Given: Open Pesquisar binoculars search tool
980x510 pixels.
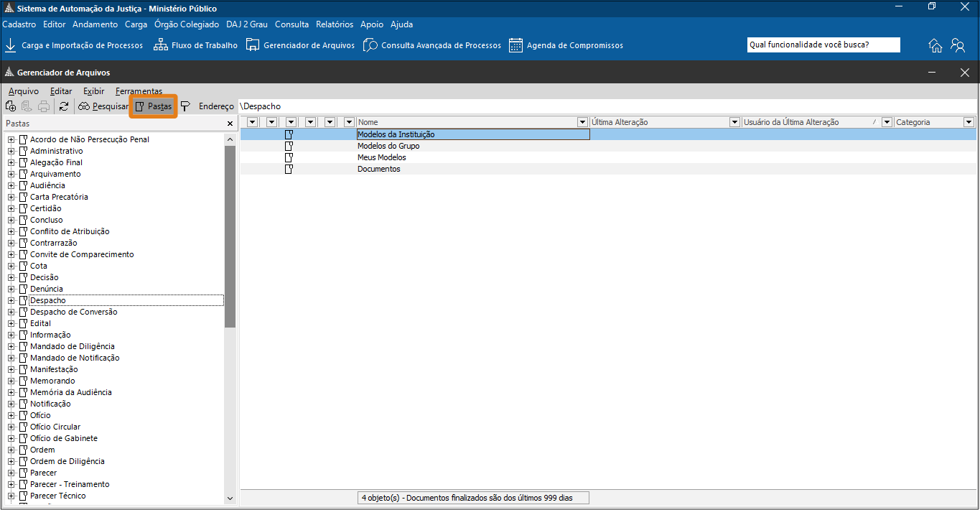Looking at the screenshot, I should tap(103, 106).
